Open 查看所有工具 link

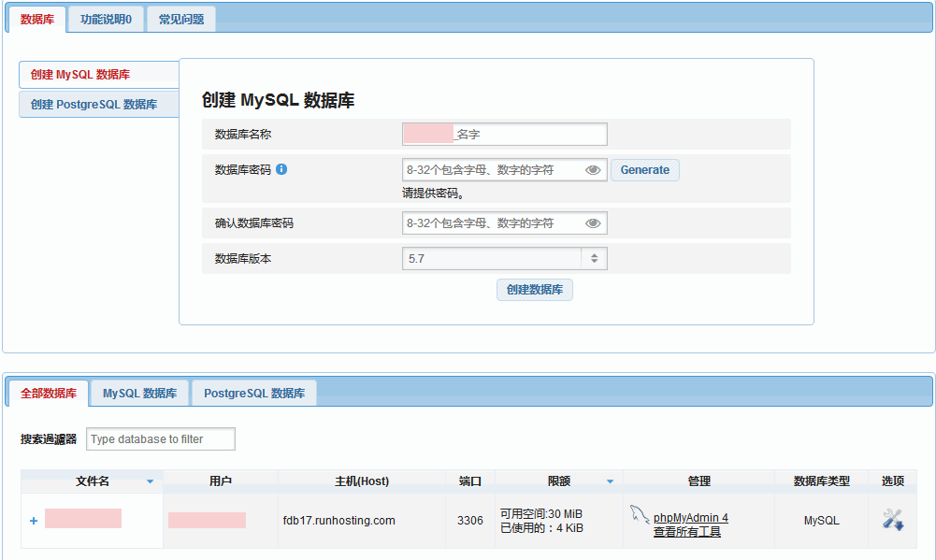[x=687, y=531]
